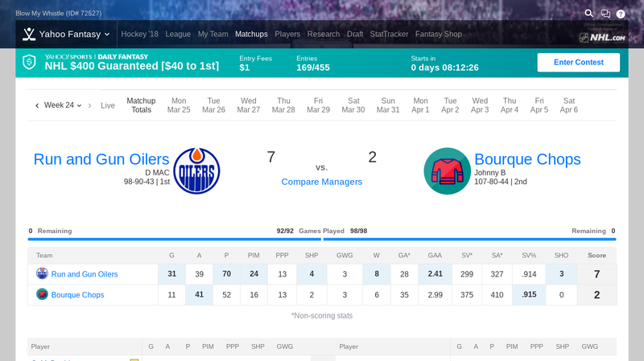
Task: Select the Wed Mar 27 tab
Action: point(249,105)
